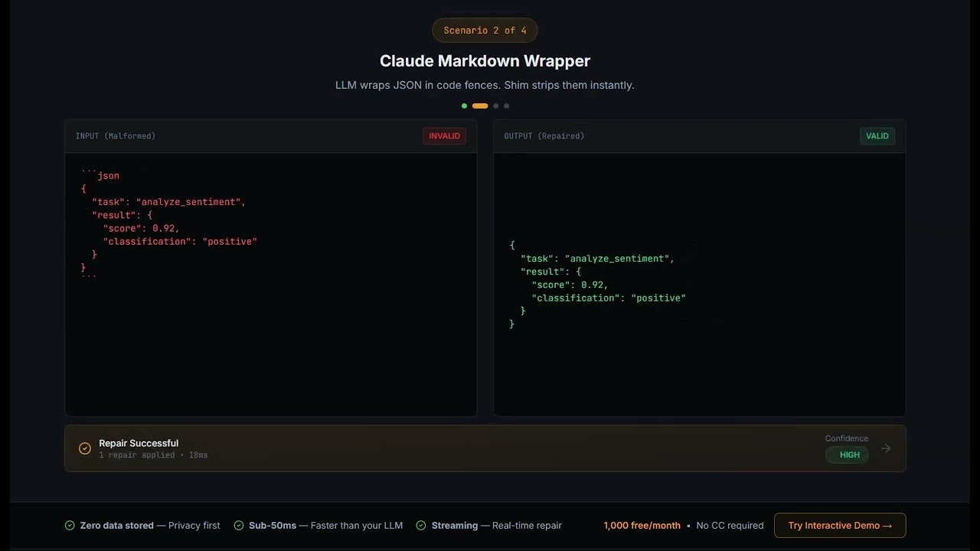Viewport: 980px width, 551px height.
Task: Click the Claude Markdown Wrapper heading
Action: (x=485, y=60)
